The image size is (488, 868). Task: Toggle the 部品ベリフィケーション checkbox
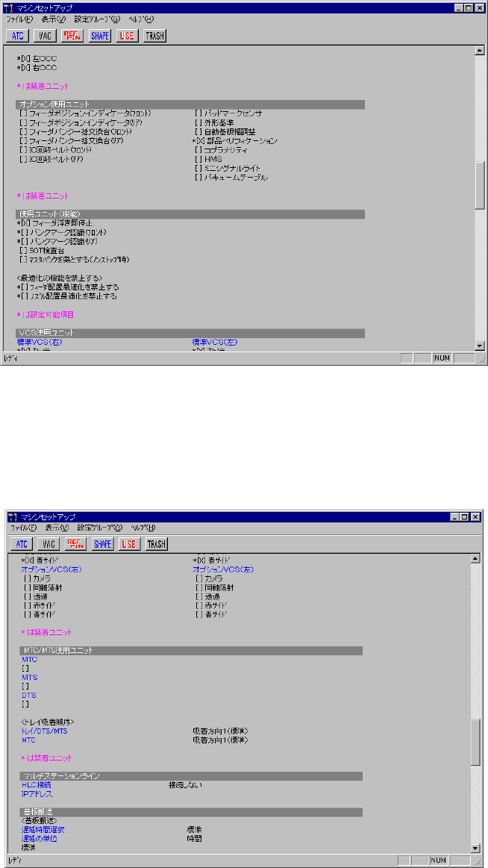coord(200,141)
